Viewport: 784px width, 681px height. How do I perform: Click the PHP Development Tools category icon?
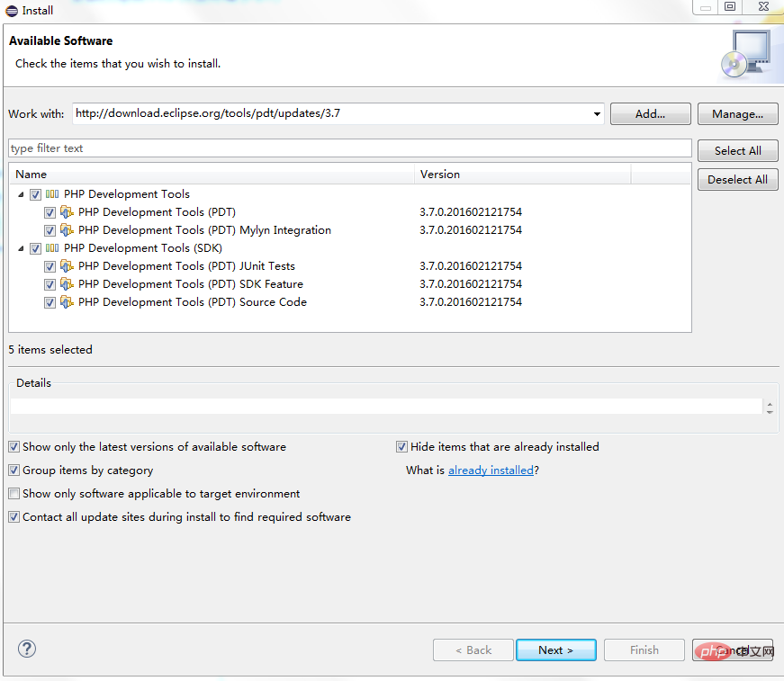point(52,193)
